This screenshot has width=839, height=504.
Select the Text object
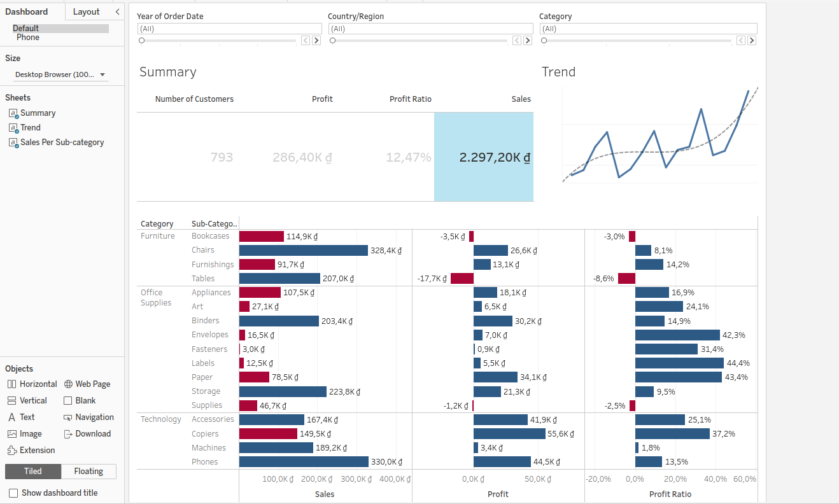(21, 417)
